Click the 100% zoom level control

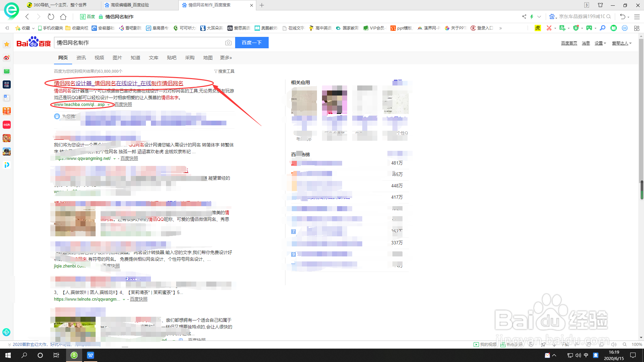point(637,344)
